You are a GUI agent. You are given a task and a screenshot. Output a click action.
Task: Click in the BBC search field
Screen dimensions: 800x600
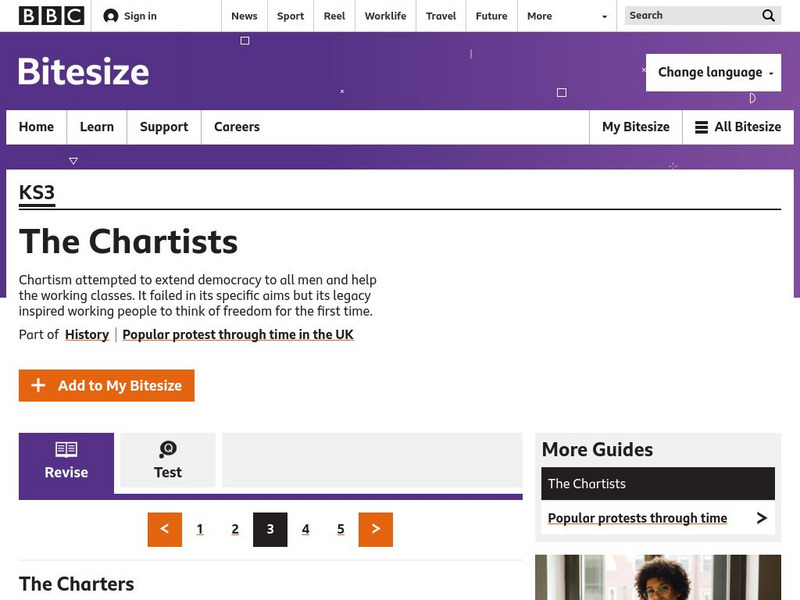tap(690, 16)
